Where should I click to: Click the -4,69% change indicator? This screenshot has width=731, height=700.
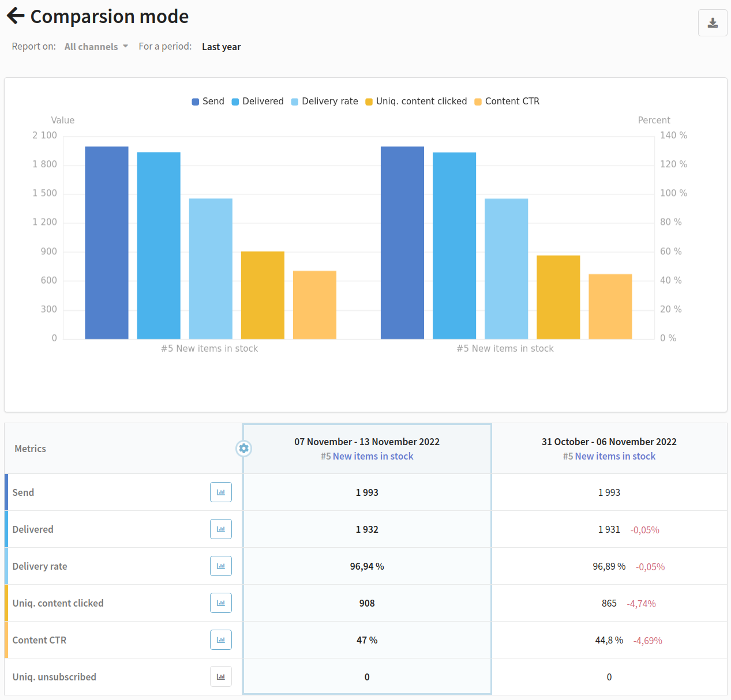(648, 641)
